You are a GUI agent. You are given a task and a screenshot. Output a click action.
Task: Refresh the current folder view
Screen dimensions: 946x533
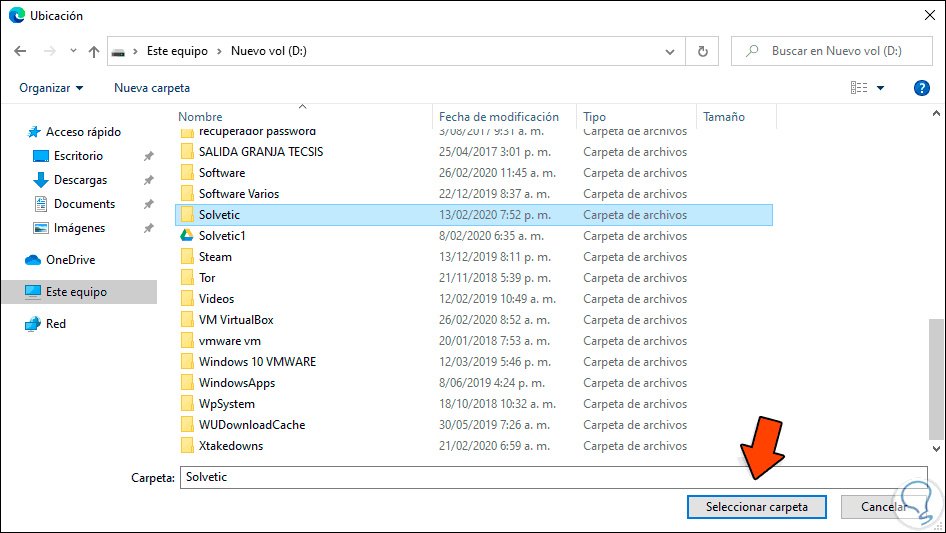[702, 51]
